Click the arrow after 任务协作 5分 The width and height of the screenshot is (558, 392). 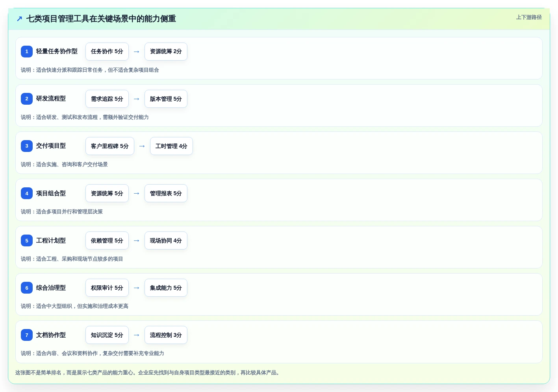coord(137,52)
